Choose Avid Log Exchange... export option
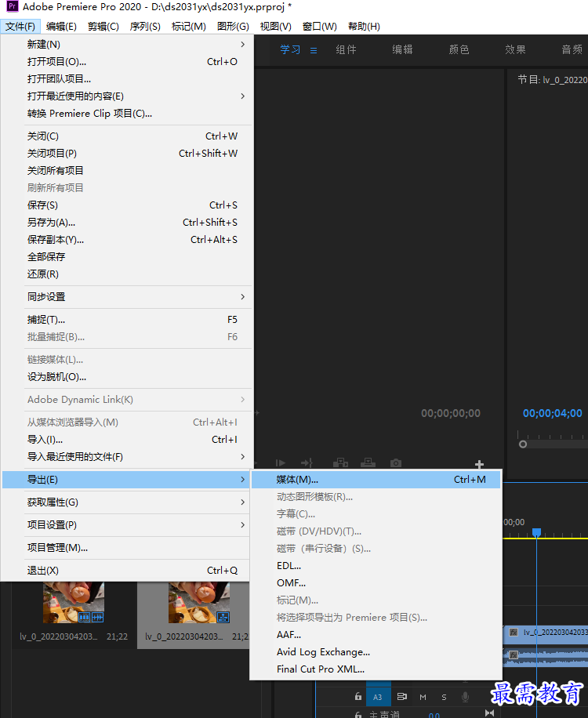The width and height of the screenshot is (588, 718). coord(376,652)
